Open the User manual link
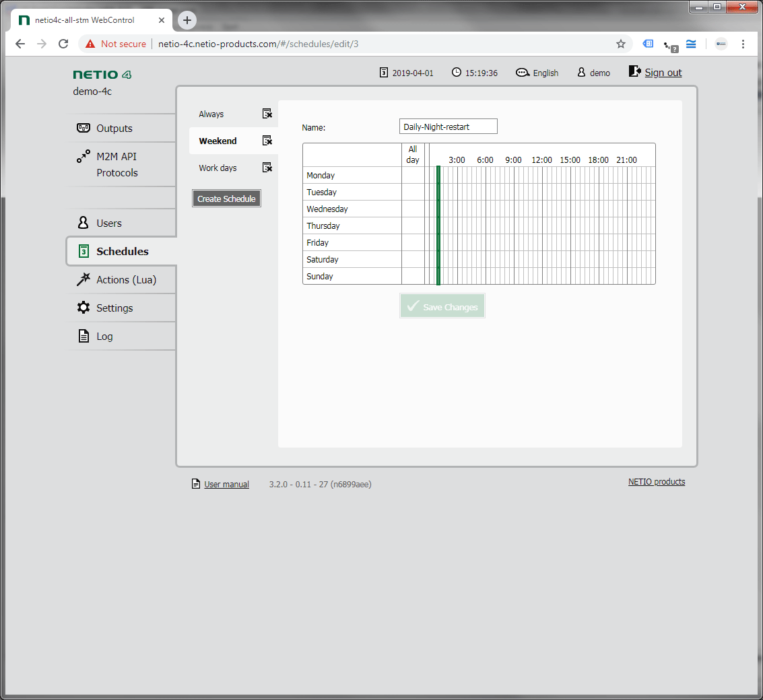This screenshot has height=700, width=763. tap(226, 484)
